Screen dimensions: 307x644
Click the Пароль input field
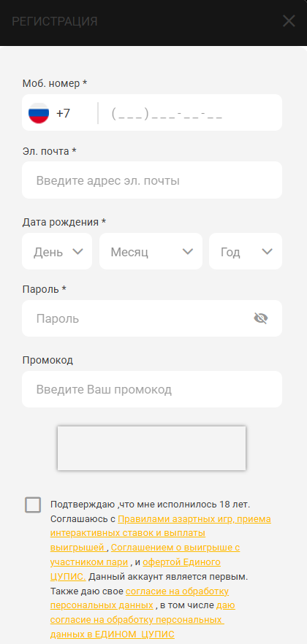click(152, 318)
